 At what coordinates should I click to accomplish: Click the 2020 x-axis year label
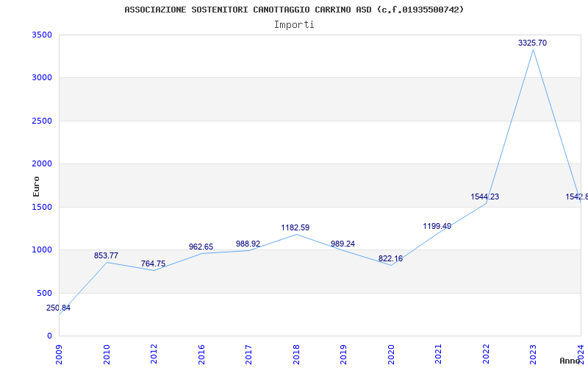[x=391, y=355]
